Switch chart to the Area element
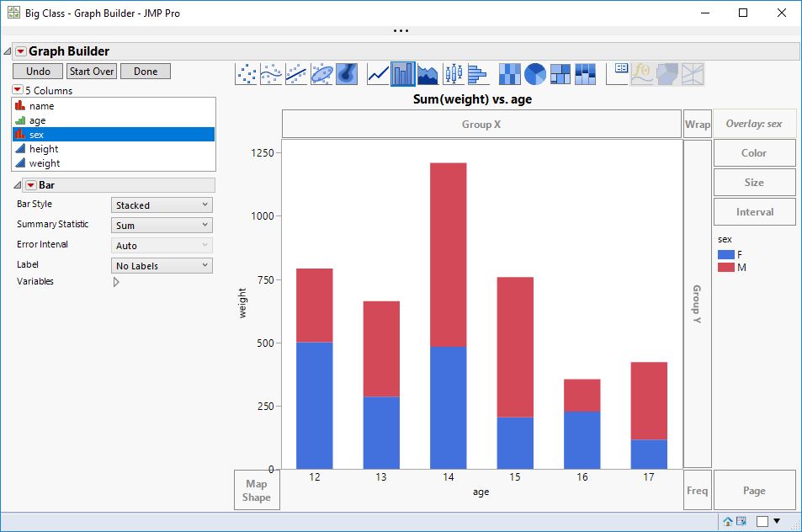The height and width of the screenshot is (532, 802). pyautogui.click(x=428, y=72)
